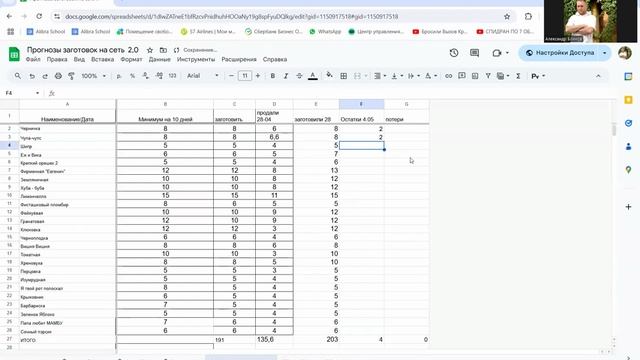Open Google Maps side panel
This screenshot has width=640, height=360.
[x=629, y=169]
